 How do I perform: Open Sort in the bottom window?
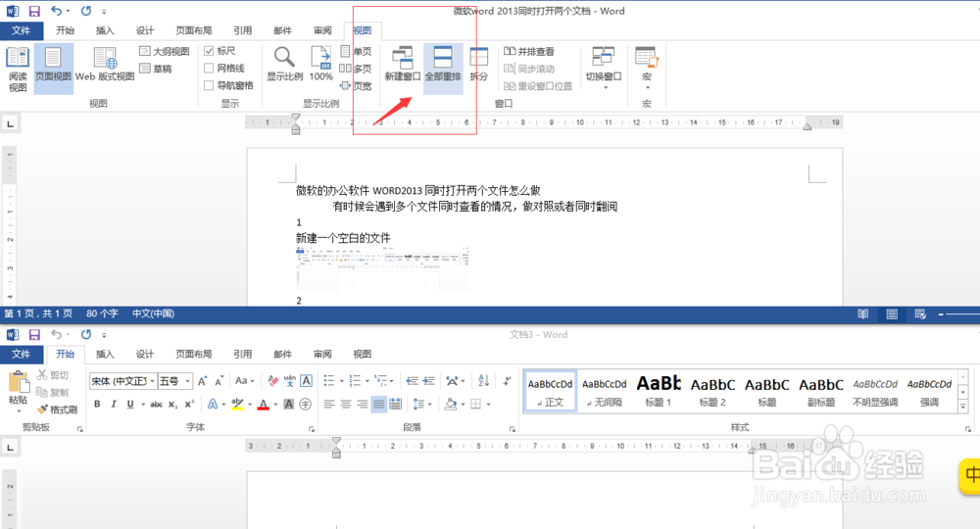[x=484, y=380]
